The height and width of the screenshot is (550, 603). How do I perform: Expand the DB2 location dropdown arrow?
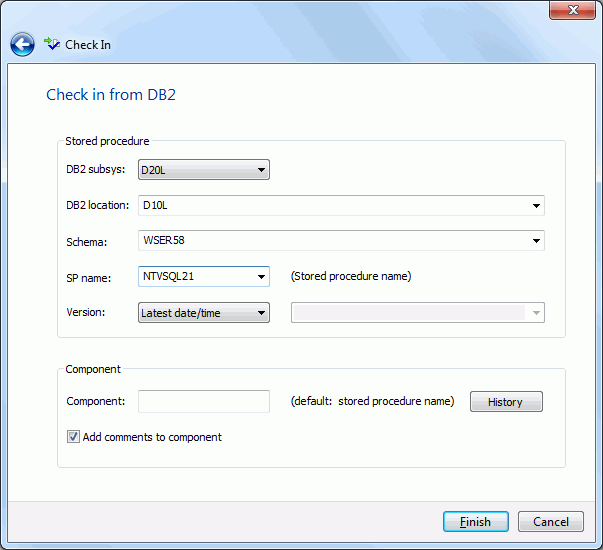pos(536,205)
